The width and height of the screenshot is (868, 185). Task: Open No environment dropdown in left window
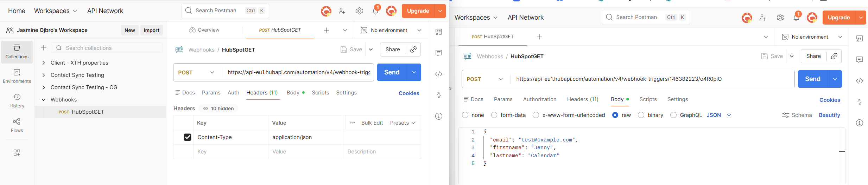point(391,30)
